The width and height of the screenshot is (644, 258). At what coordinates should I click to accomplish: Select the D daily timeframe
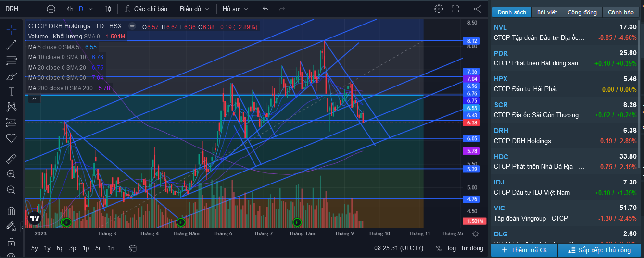(81, 9)
